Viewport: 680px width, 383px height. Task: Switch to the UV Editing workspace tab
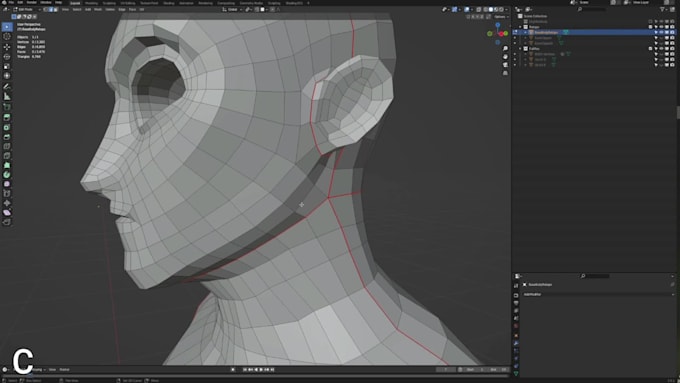128,3
